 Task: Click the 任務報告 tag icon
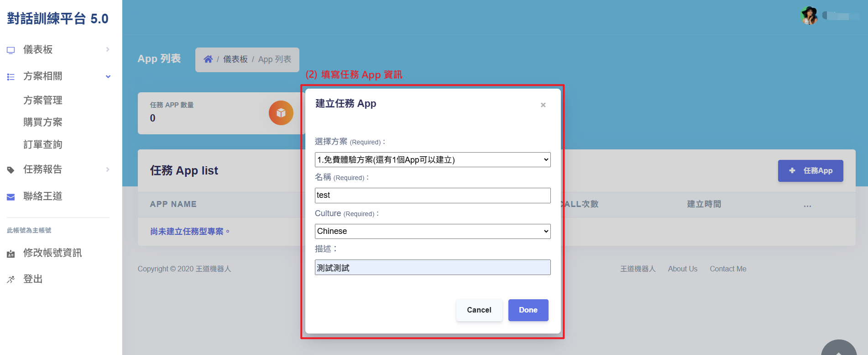[11, 170]
